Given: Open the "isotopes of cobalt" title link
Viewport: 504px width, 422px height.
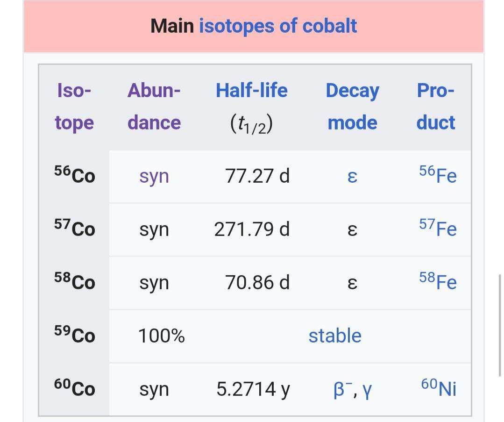Looking at the screenshot, I should click(278, 26).
